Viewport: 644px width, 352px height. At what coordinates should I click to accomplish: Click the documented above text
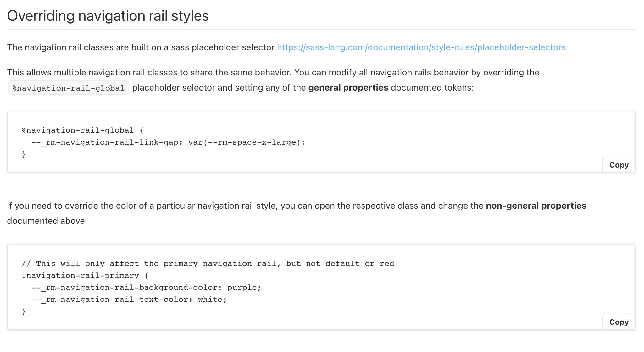46,221
